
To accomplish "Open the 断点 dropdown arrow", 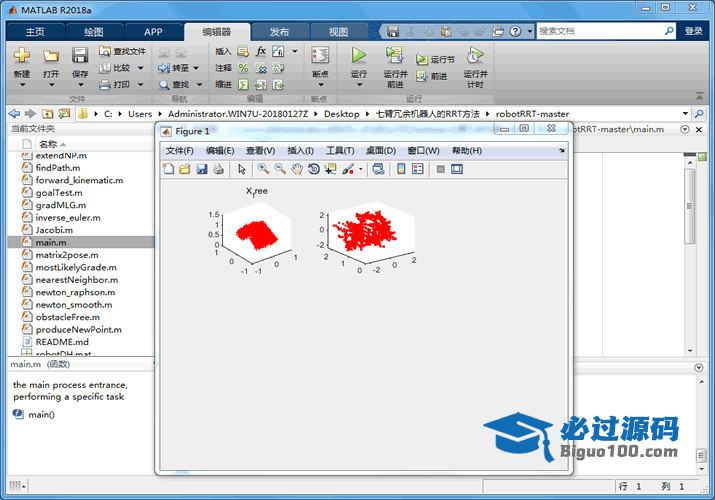I will (x=321, y=85).
